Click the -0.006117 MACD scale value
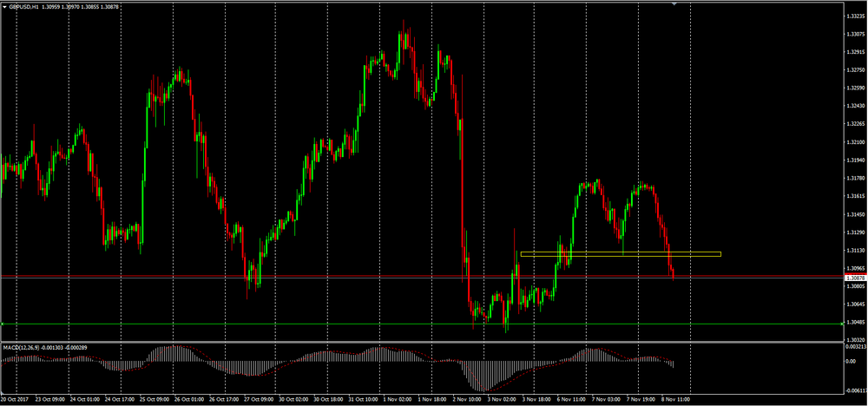The height and width of the screenshot is (406, 868). point(855,390)
